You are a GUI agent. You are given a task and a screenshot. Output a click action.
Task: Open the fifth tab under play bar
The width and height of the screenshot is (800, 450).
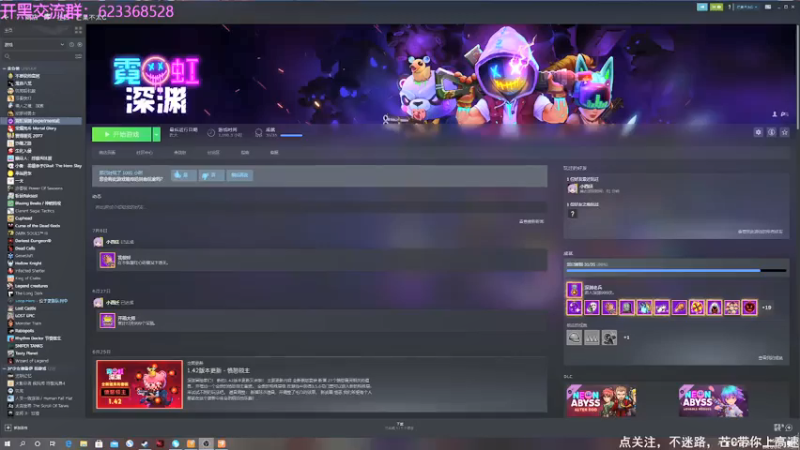[x=245, y=153]
